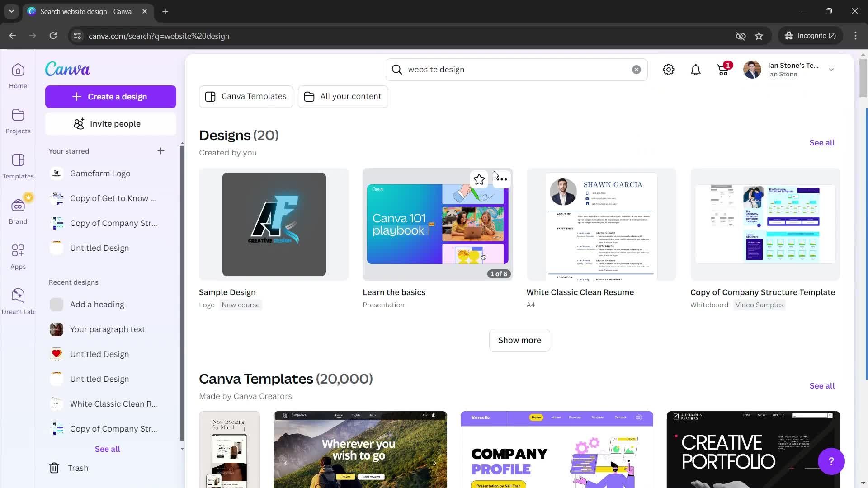This screenshot has height=488, width=868.
Task: Click the sidebar scroll down arrow
Action: pyautogui.click(x=182, y=449)
